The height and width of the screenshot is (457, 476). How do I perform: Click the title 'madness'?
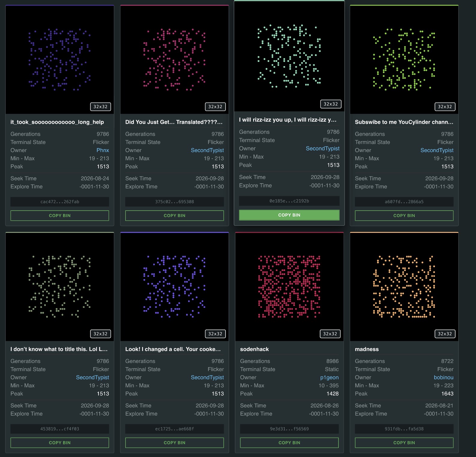click(x=367, y=349)
